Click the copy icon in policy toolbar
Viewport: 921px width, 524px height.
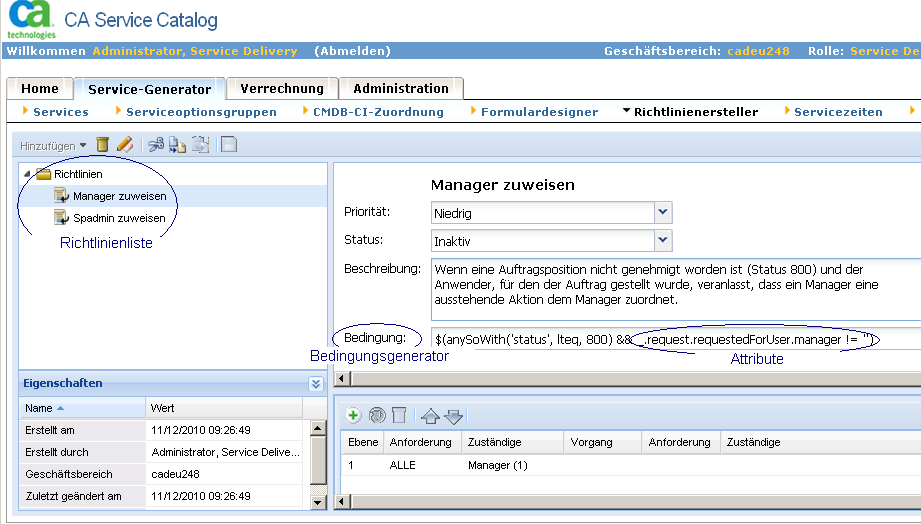[x=178, y=145]
